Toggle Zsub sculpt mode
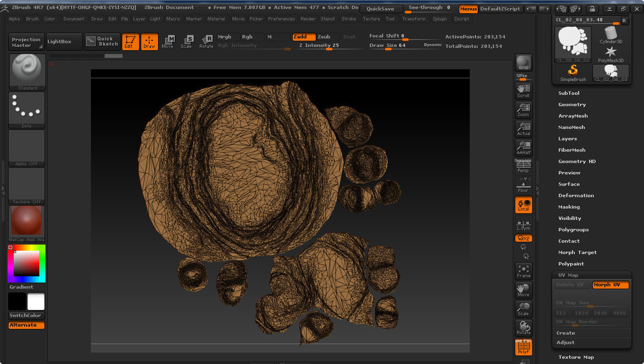The image size is (644, 364). (x=328, y=36)
